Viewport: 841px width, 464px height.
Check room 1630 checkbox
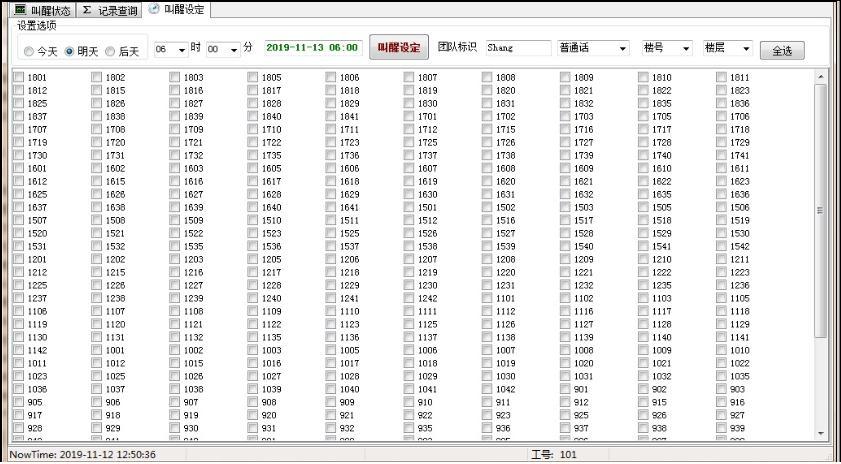(409, 194)
